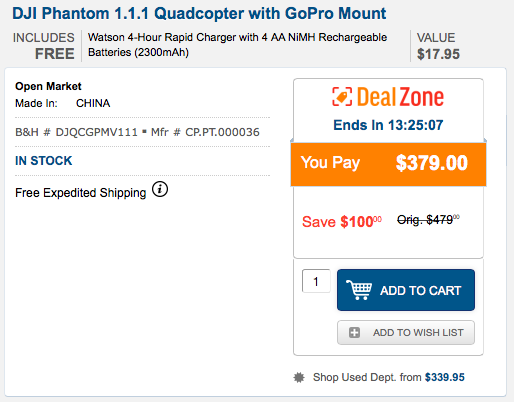The height and width of the screenshot is (402, 514).
Task: Click the Watson Rapid Charger free item text
Action: pos(237,45)
